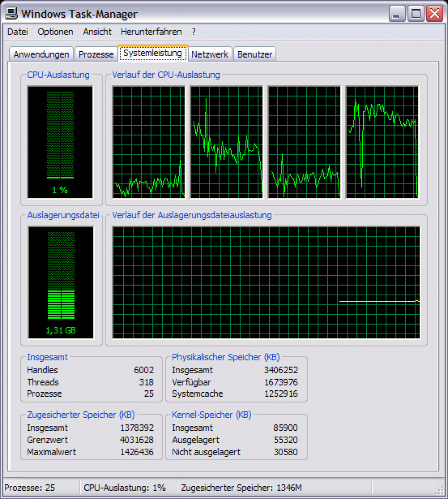Click Physikalischer Speicher Insgesamt value 3406252
This screenshot has width=448, height=499.
point(281,370)
